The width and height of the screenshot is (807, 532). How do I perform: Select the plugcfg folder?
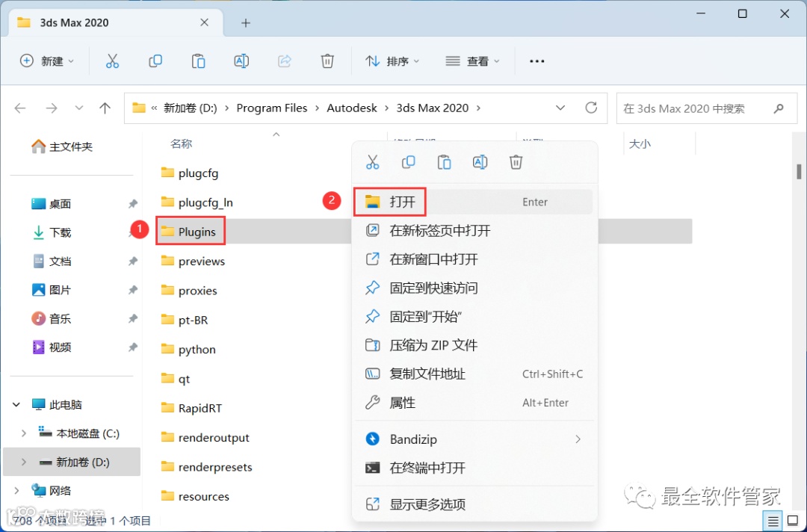pos(189,173)
